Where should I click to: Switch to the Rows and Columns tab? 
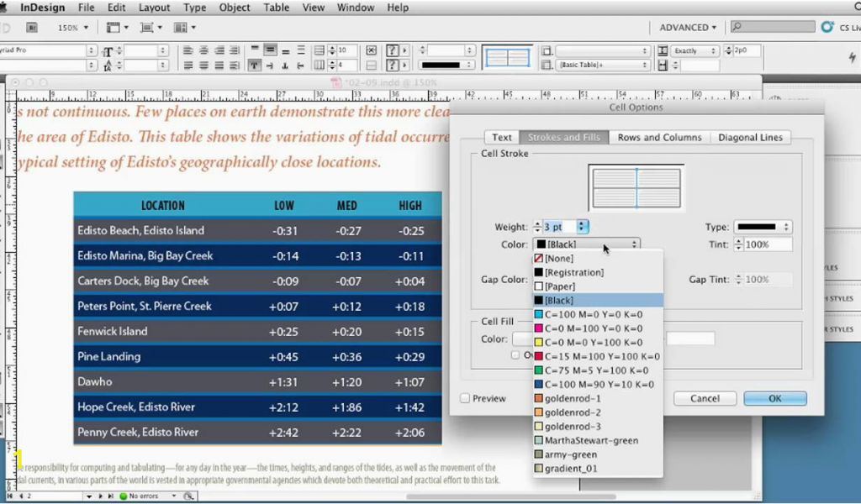[x=659, y=137]
